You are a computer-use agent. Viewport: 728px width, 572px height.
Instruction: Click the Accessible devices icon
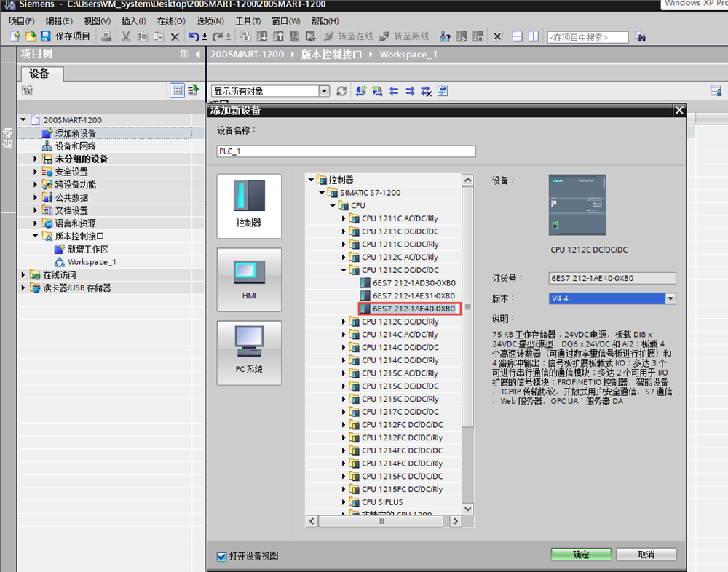(x=445, y=36)
